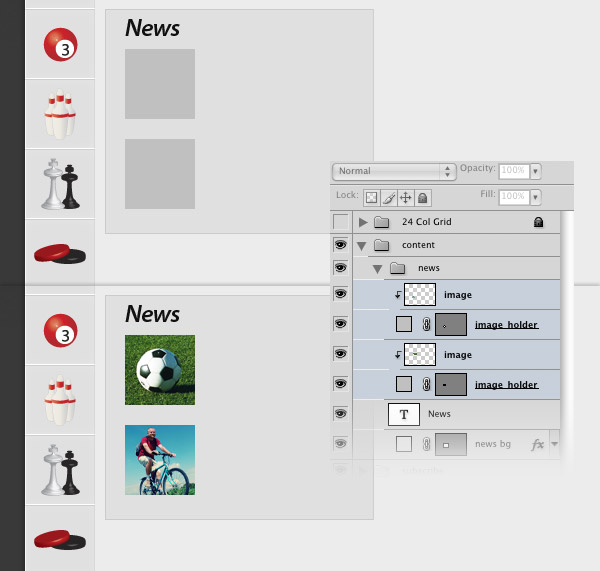Click the Opacity 100% value field
The width and height of the screenshot is (600, 571).
pos(514,171)
